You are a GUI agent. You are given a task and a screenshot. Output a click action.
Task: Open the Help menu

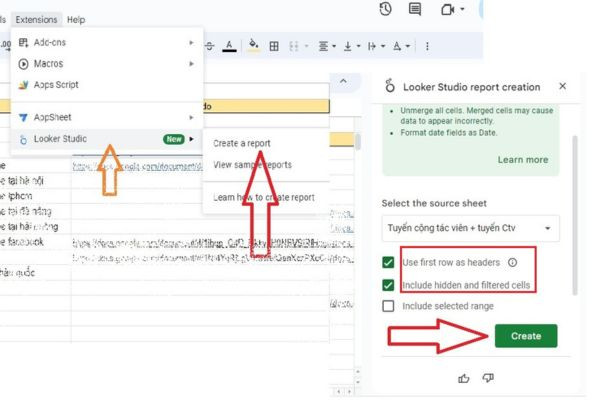(x=76, y=20)
